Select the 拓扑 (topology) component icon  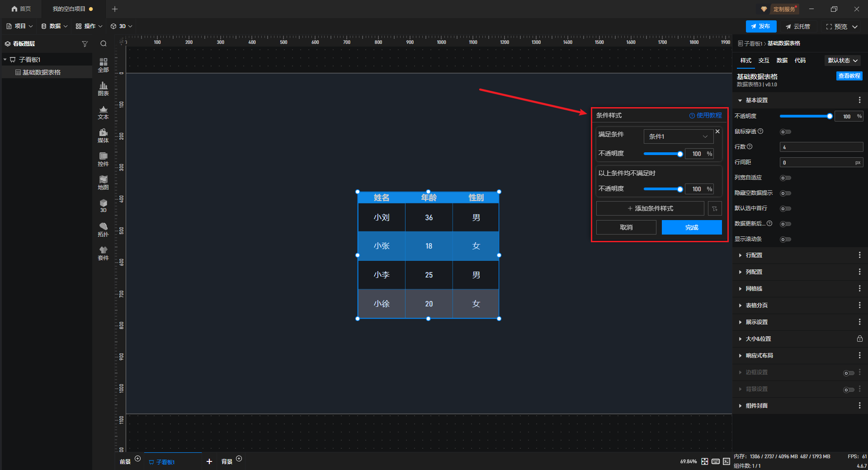pyautogui.click(x=103, y=230)
